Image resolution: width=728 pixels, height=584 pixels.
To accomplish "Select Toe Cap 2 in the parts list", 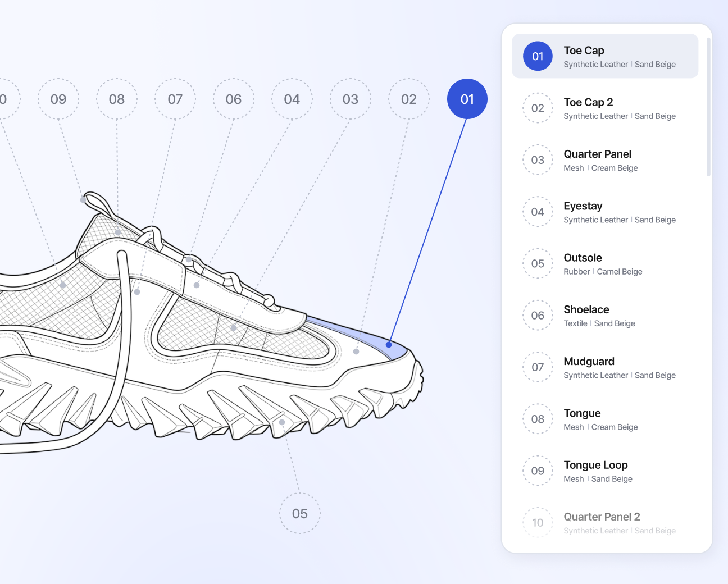I will (x=605, y=108).
